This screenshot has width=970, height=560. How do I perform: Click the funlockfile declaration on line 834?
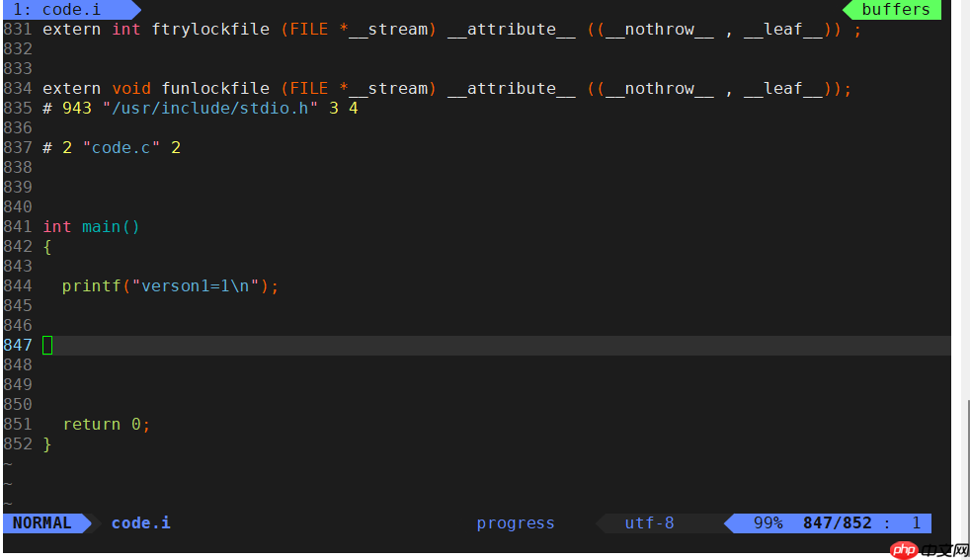[446, 89]
